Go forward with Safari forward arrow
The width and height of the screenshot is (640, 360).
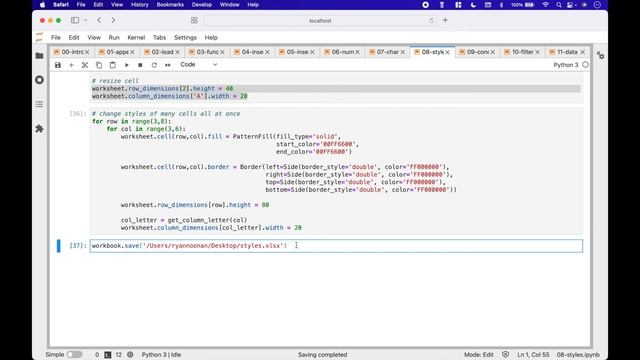(x=113, y=20)
